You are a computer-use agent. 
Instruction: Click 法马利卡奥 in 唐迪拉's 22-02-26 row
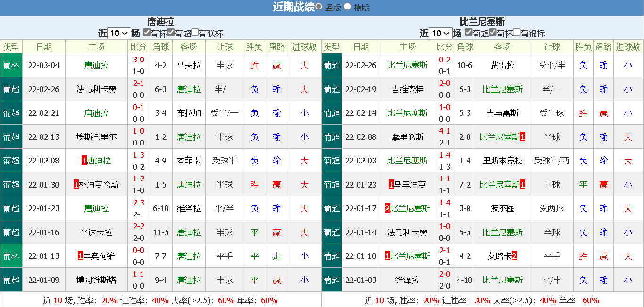[x=96, y=89]
